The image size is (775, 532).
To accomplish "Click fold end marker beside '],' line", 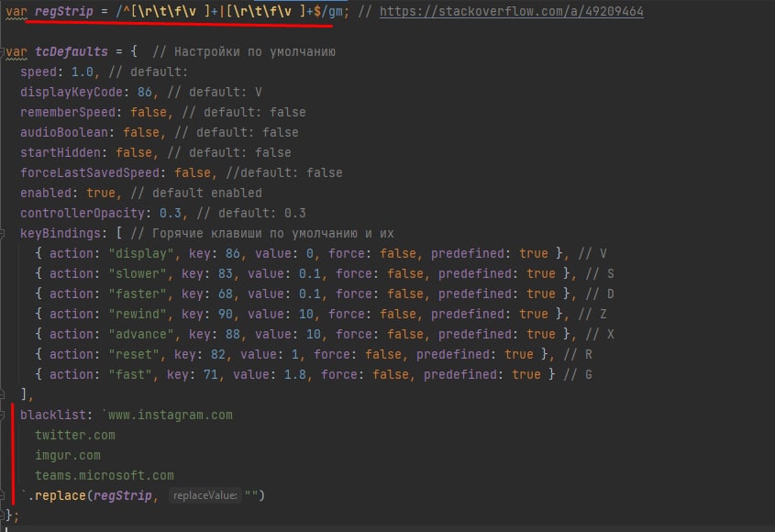I will [x=2, y=394].
